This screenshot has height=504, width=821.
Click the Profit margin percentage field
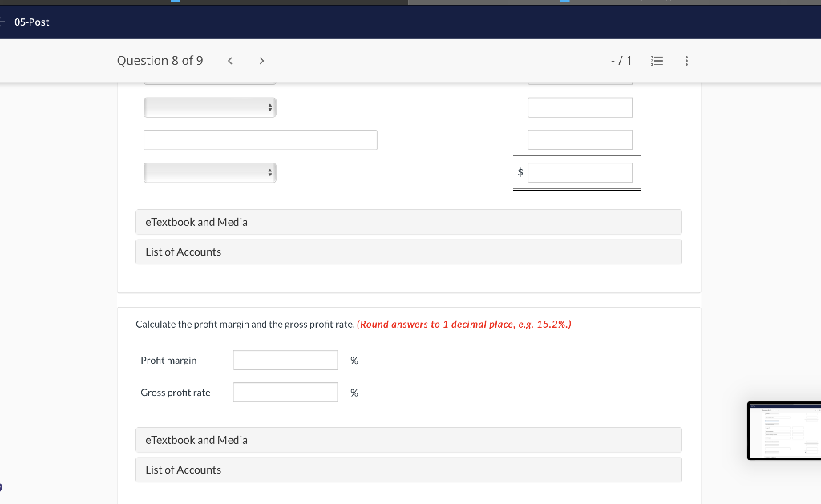click(x=285, y=360)
